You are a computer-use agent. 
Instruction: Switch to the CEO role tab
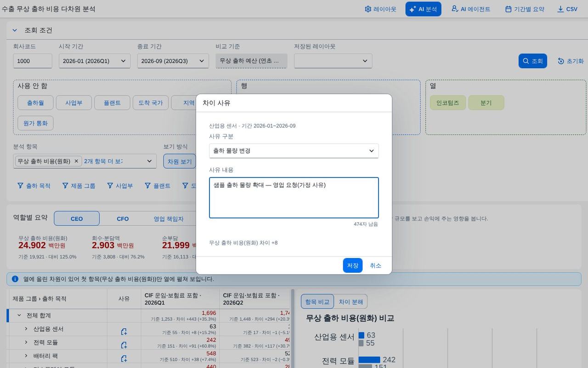[x=77, y=218]
